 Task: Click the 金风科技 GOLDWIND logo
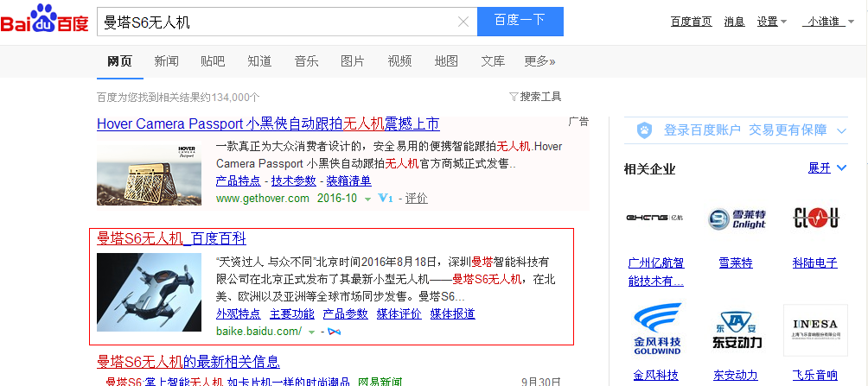tap(657, 330)
